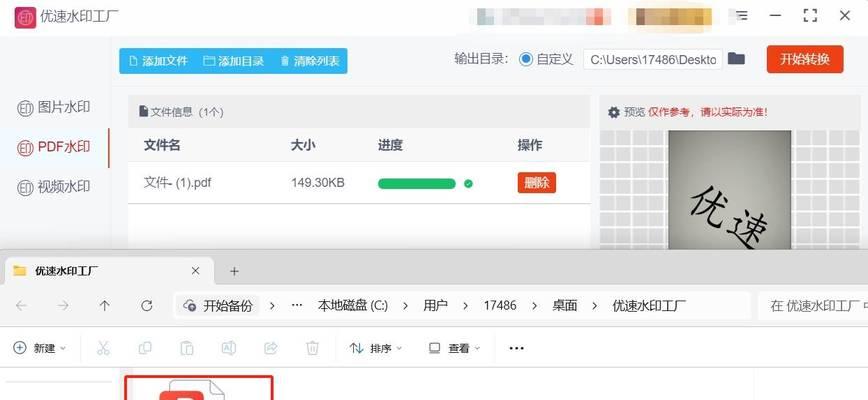
Task: Browse output folder with folder icon
Action: point(736,59)
